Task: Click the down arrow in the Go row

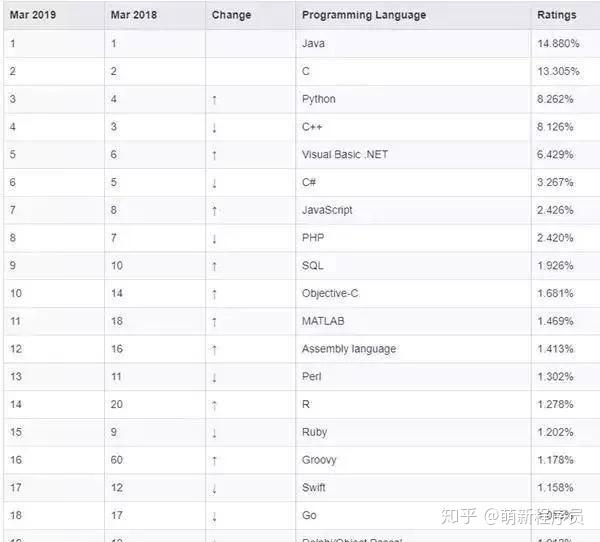Action: click(214, 516)
